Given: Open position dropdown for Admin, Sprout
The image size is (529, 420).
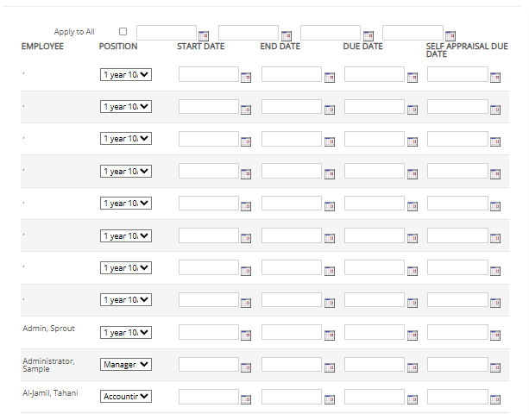Looking at the screenshot, I should [x=126, y=332].
